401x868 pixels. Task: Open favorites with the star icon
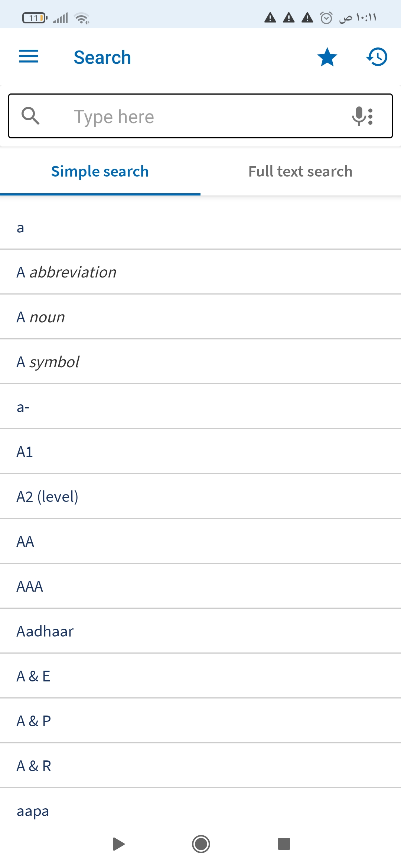tap(327, 57)
